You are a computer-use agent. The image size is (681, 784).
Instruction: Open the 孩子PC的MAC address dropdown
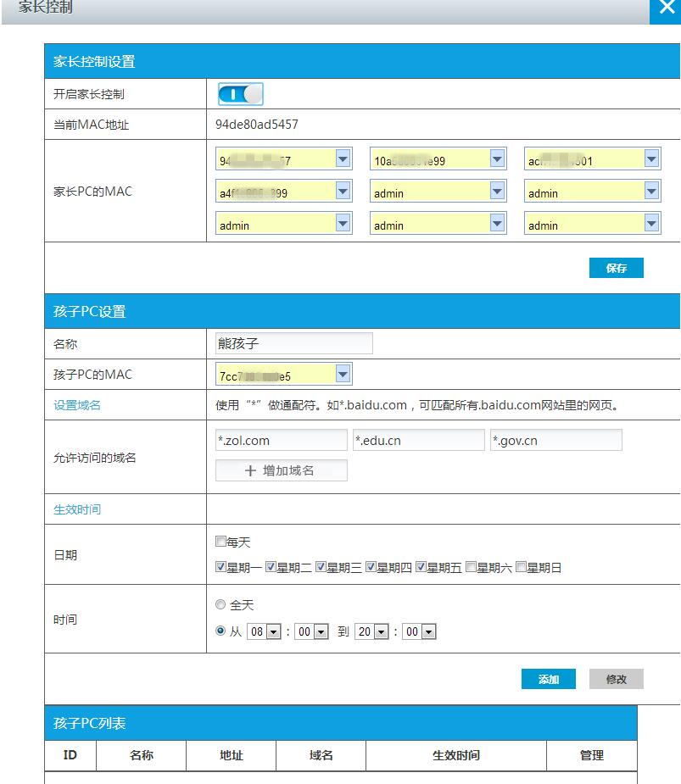(343, 374)
